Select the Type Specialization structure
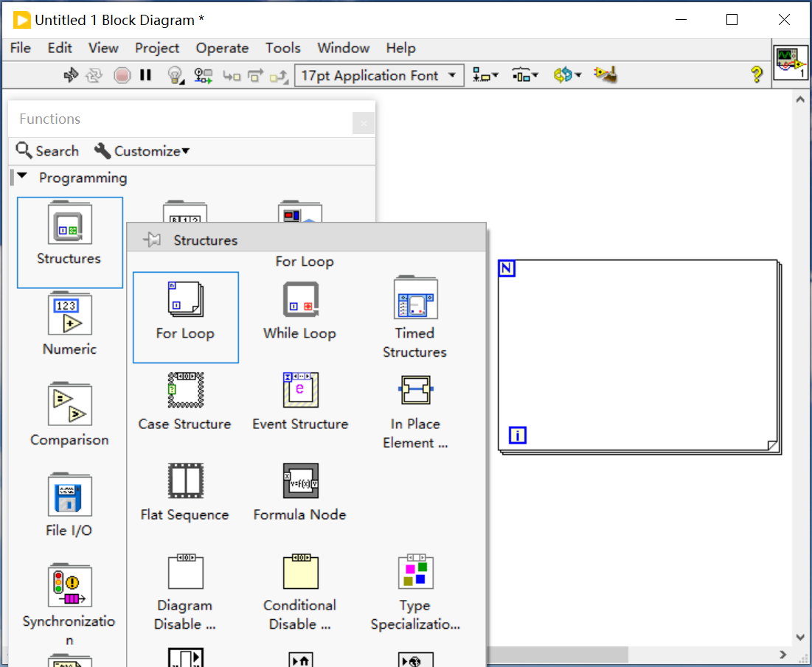The height and width of the screenshot is (667, 812). coord(415,593)
